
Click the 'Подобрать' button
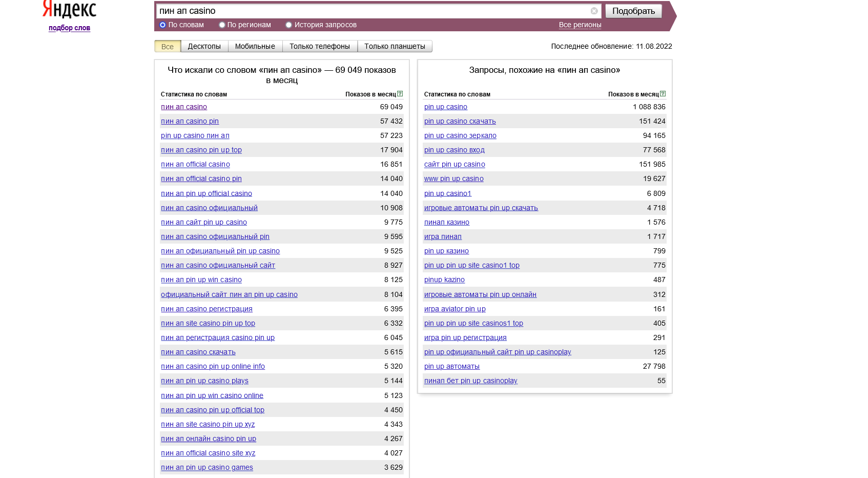pos(633,11)
